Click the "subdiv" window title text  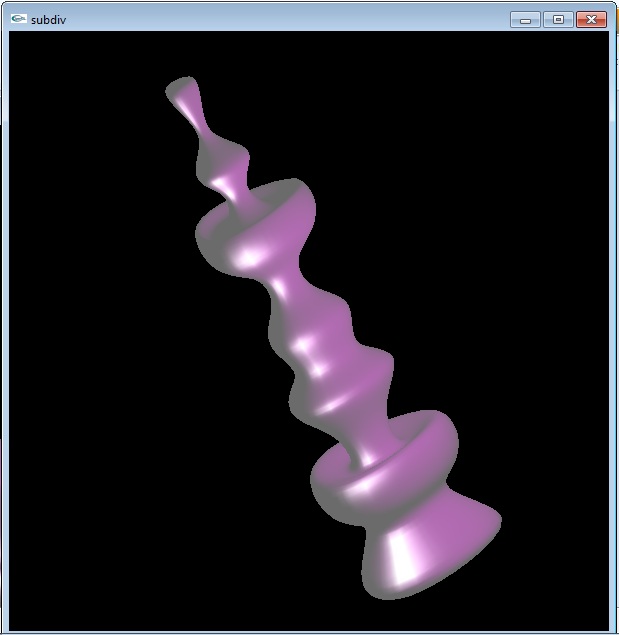pyautogui.click(x=49, y=20)
